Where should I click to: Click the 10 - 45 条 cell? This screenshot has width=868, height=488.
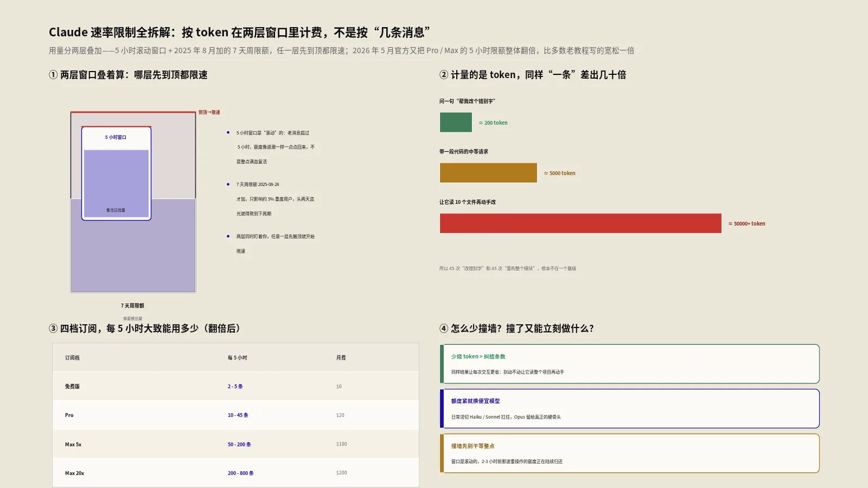[x=238, y=415]
